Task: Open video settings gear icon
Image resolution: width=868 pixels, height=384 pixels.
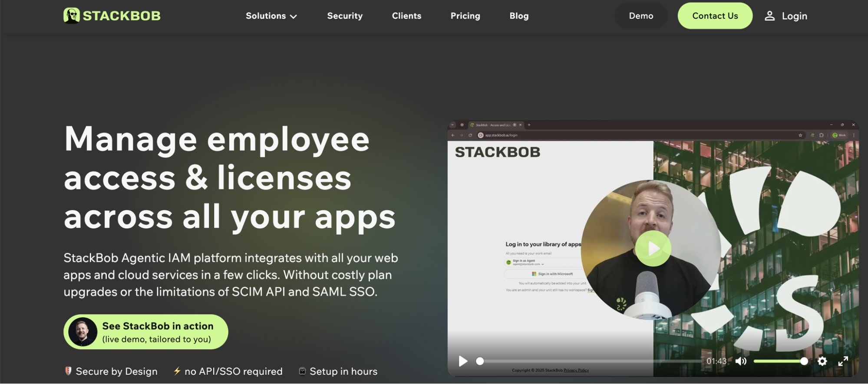Action: [822, 361]
